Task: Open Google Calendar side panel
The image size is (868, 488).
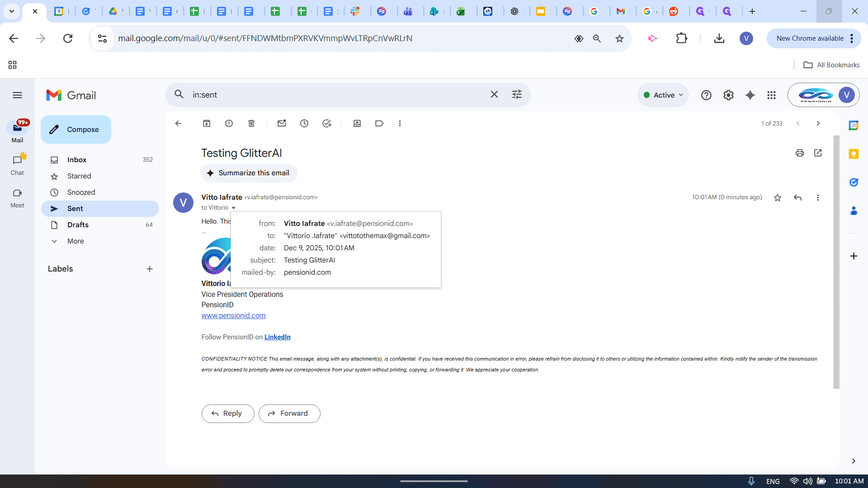Action: point(854,126)
